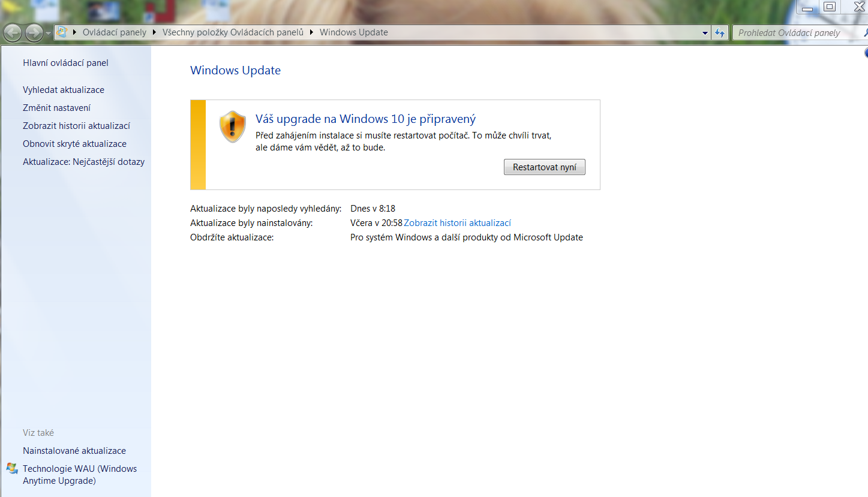Click the 'Aktualizace byly nainstalovány:' label
Viewport: 868px width, 497px height.
tap(251, 223)
